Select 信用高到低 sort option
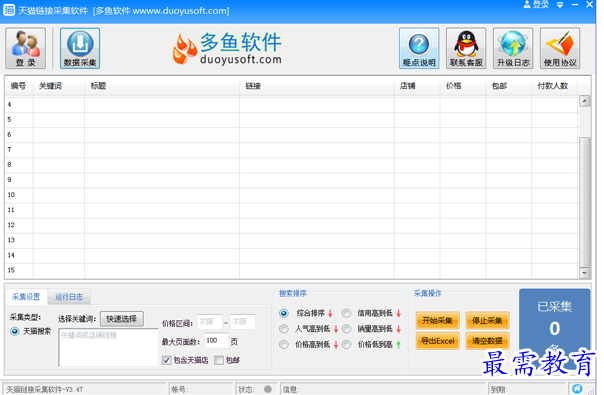Image resolution: width=604 pixels, height=395 pixels. coord(346,313)
